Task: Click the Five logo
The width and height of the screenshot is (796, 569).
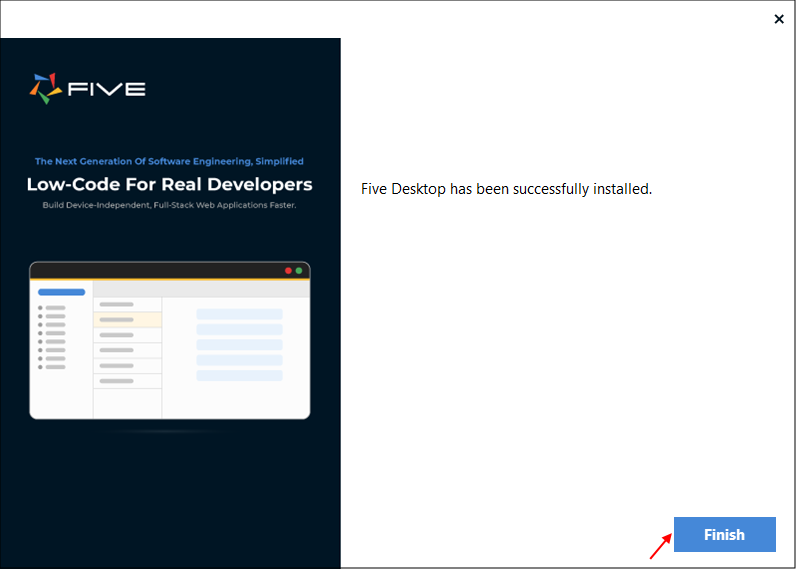Action: click(x=87, y=89)
